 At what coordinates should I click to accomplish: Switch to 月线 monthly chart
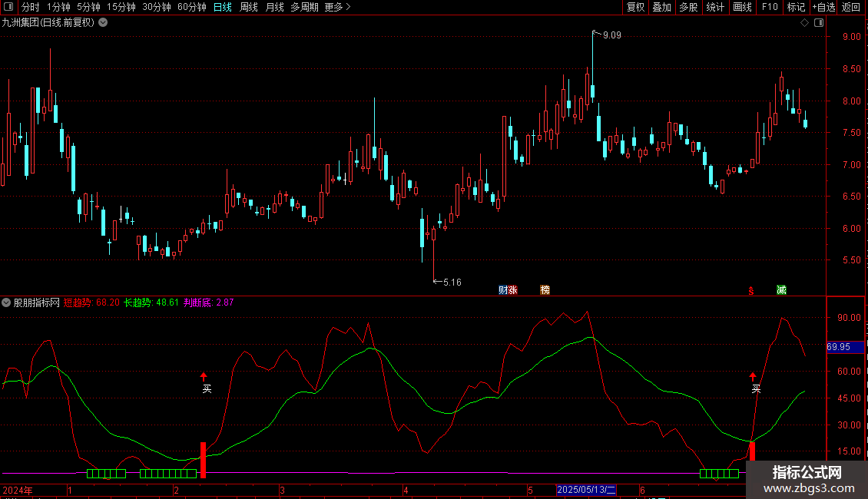point(274,7)
